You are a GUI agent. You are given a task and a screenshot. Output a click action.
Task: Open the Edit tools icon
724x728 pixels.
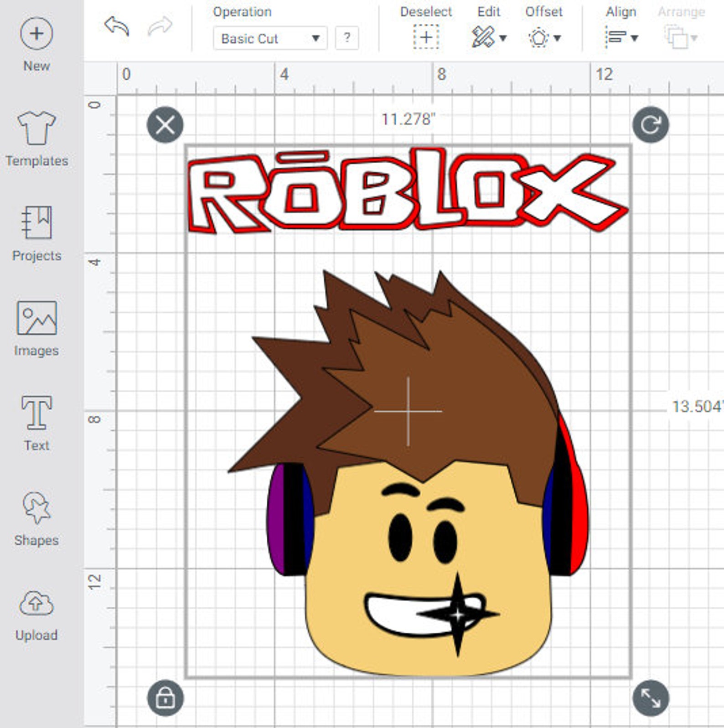tap(483, 37)
